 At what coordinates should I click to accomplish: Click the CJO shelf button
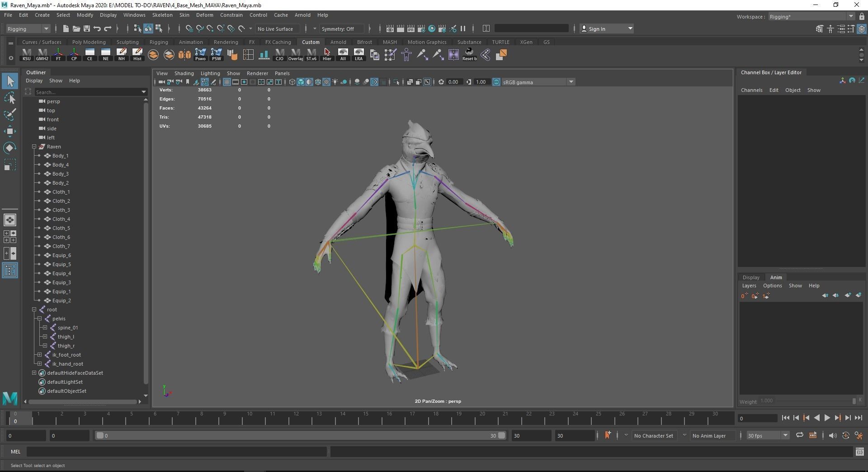(279, 55)
